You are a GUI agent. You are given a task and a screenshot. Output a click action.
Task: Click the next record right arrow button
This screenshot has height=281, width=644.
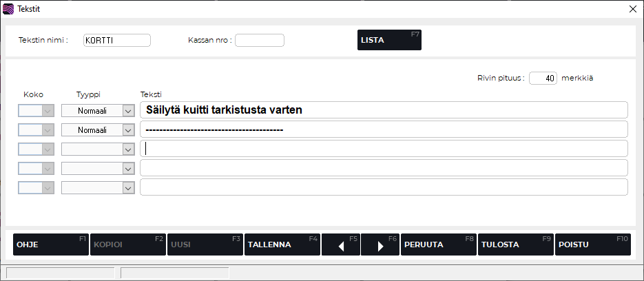pos(380,244)
